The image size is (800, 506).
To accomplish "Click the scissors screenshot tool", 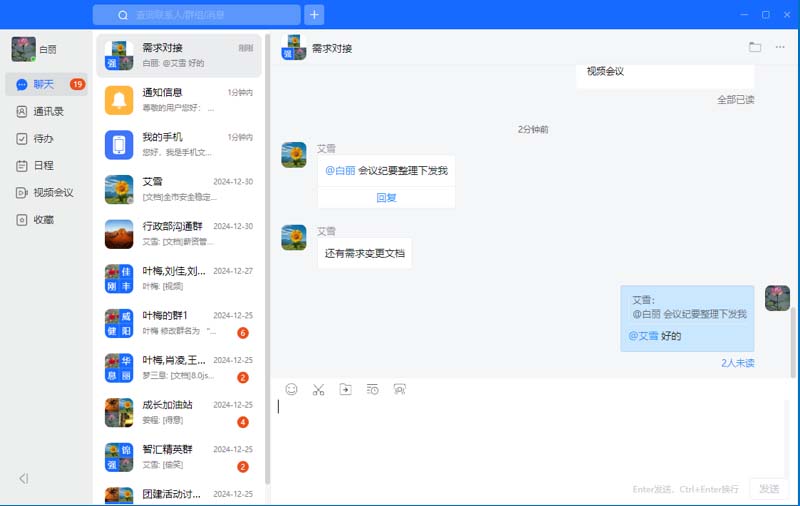I will pyautogui.click(x=318, y=389).
